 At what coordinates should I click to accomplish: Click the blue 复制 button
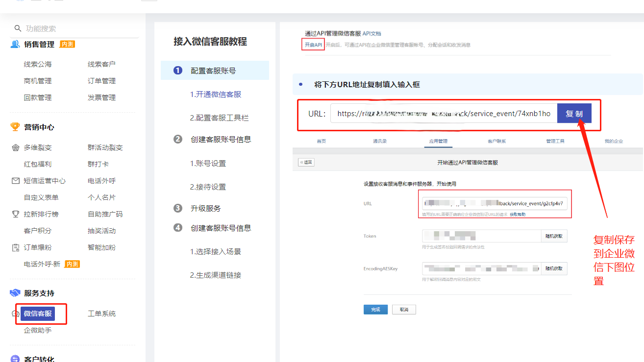574,113
